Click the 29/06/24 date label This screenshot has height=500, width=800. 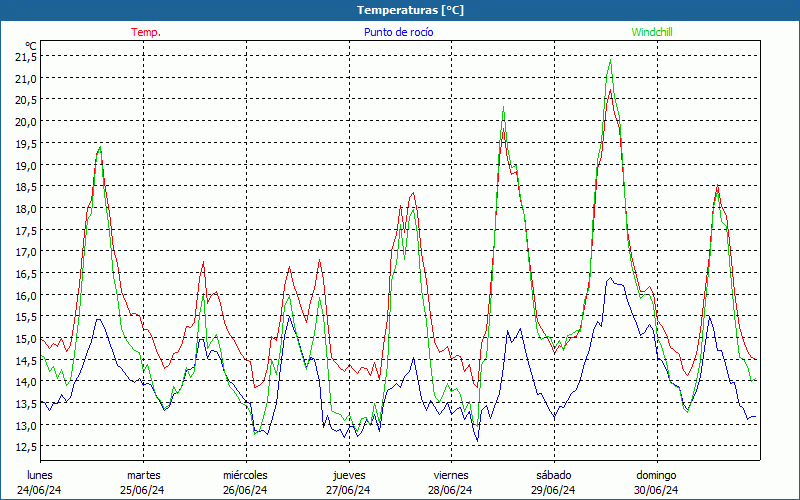coord(553,490)
